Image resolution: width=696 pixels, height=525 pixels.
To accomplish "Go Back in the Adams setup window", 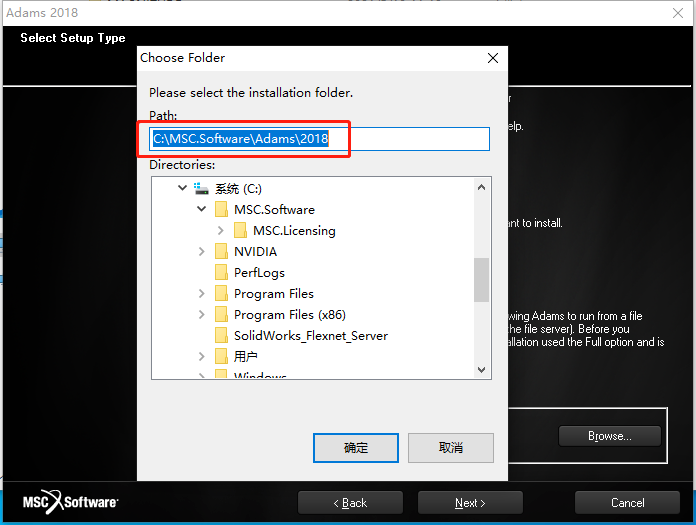I will click(350, 503).
